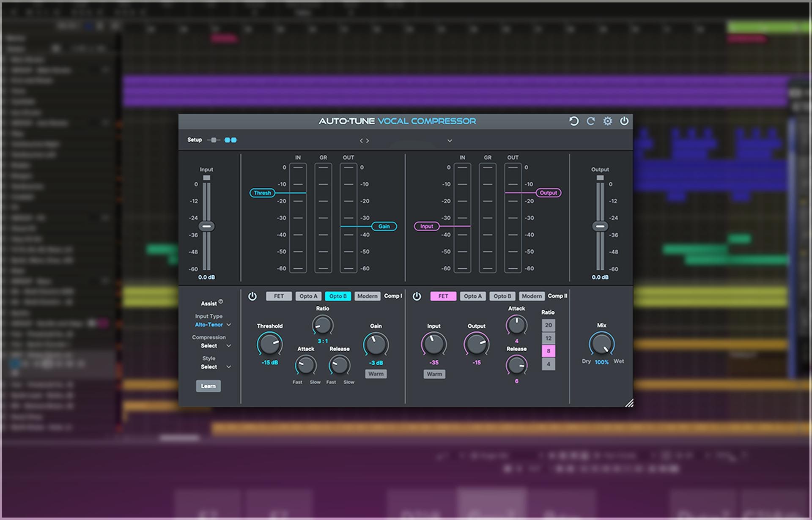The height and width of the screenshot is (520, 812).
Task: Click the Thresh marker on Comp I meter
Action: coord(262,193)
